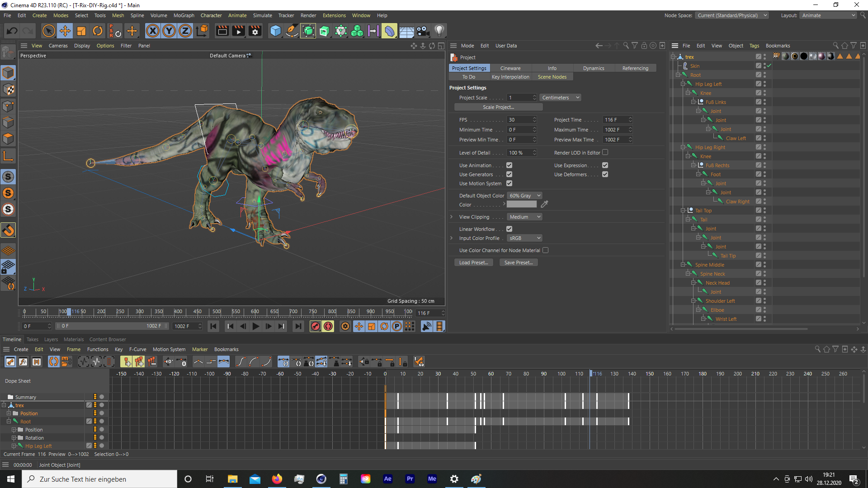The height and width of the screenshot is (488, 868).
Task: Go to End of animation button
Action: tap(298, 326)
